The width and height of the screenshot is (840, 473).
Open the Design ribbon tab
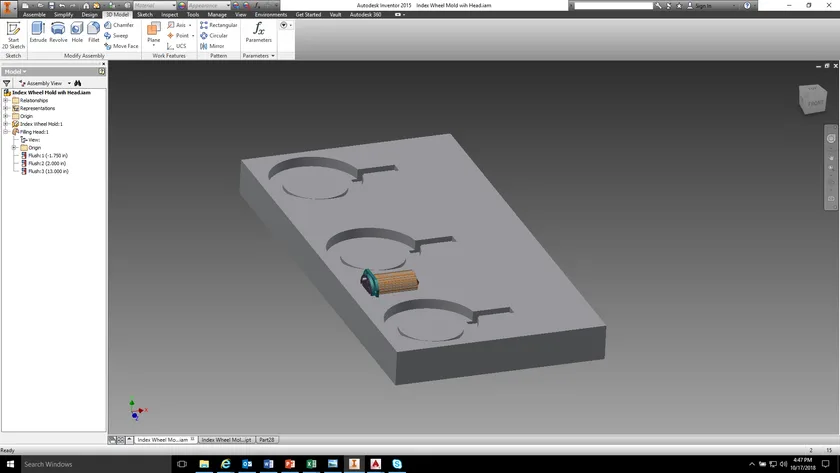coord(89,14)
